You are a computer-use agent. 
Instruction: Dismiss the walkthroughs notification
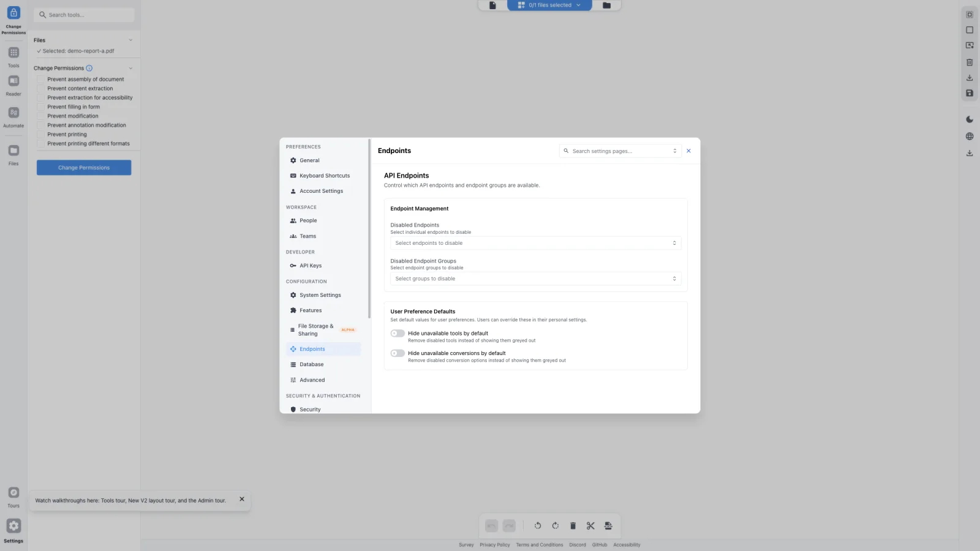pos(242,499)
